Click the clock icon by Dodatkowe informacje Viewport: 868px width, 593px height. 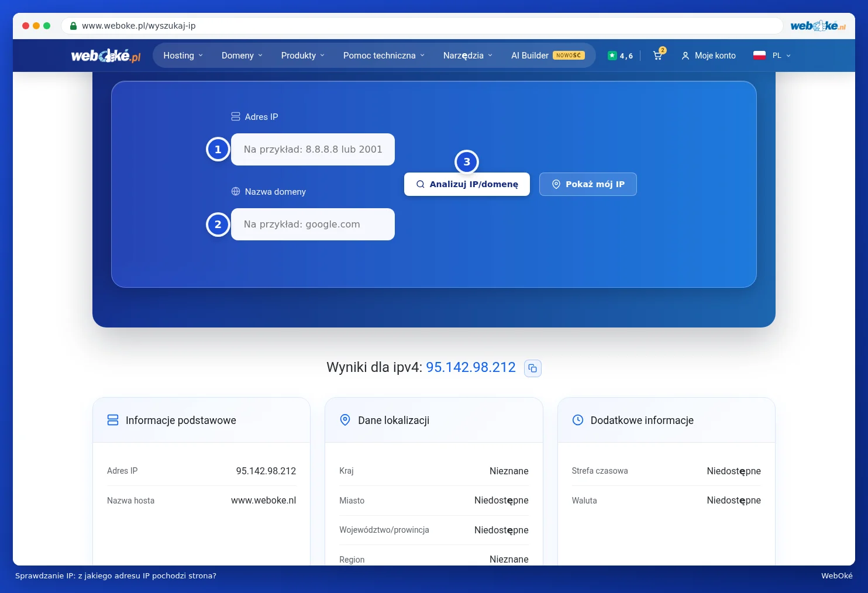(x=578, y=420)
